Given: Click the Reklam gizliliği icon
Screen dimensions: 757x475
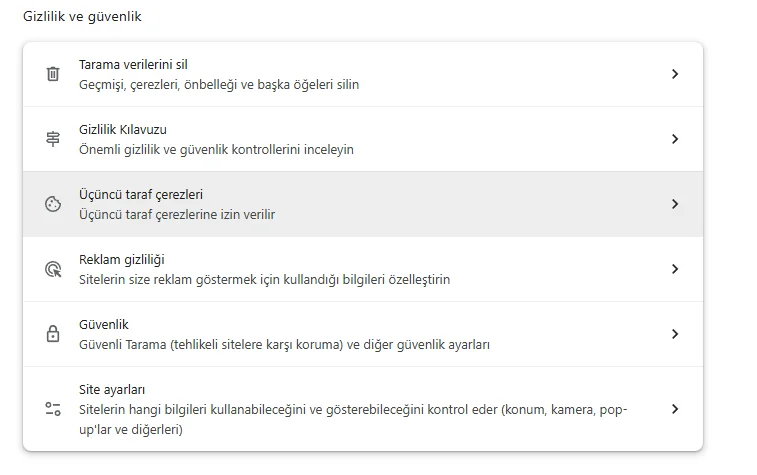Looking at the screenshot, I should (53, 269).
